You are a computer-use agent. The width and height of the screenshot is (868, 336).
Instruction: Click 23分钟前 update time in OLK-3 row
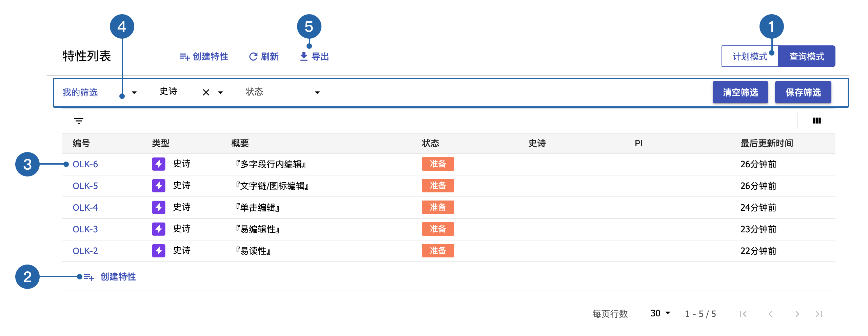[758, 229]
